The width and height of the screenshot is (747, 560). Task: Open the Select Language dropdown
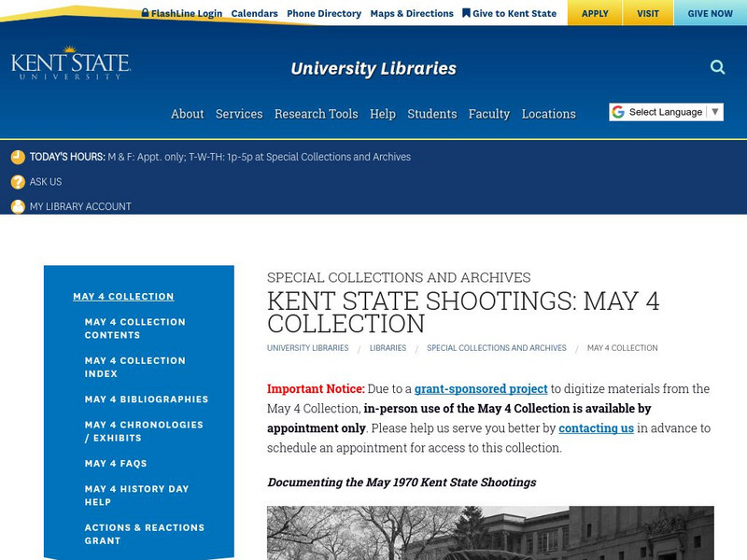click(x=665, y=112)
